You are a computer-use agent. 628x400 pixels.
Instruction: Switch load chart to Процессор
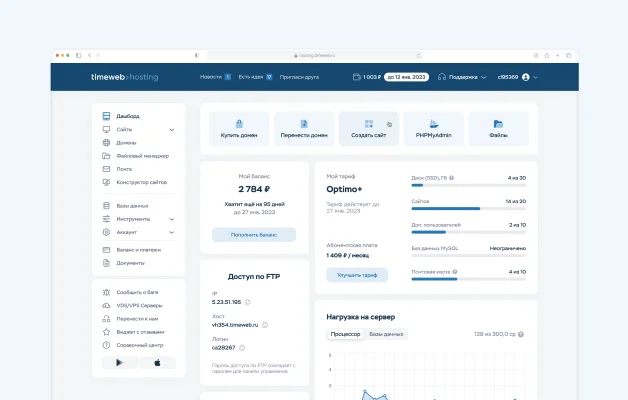345,333
